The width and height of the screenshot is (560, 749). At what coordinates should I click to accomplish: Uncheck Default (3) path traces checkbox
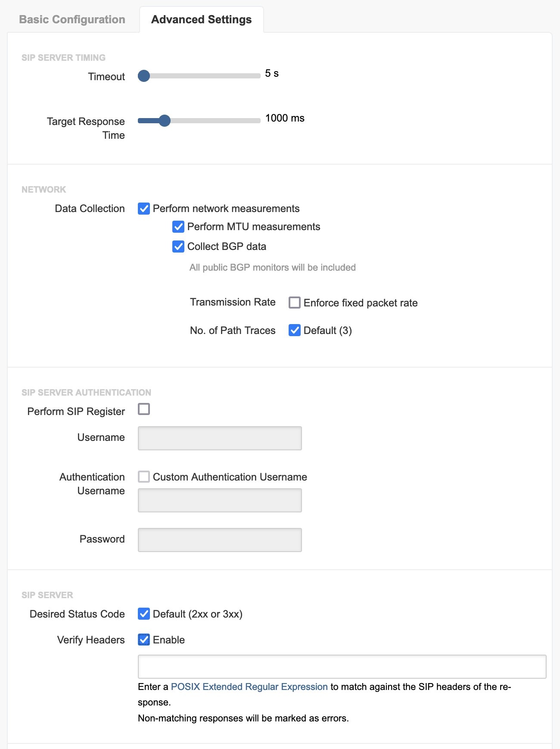295,330
